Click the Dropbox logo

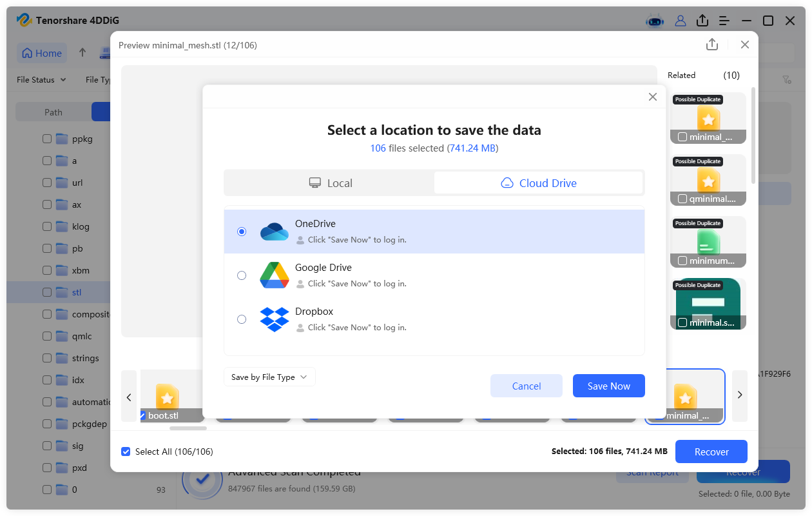click(x=275, y=319)
